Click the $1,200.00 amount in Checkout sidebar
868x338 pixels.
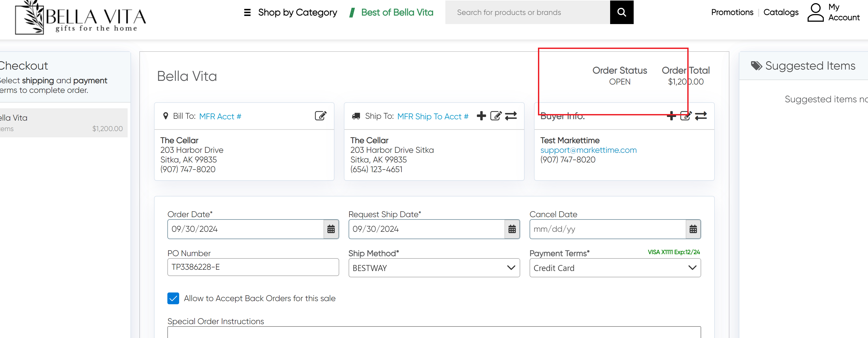point(107,128)
